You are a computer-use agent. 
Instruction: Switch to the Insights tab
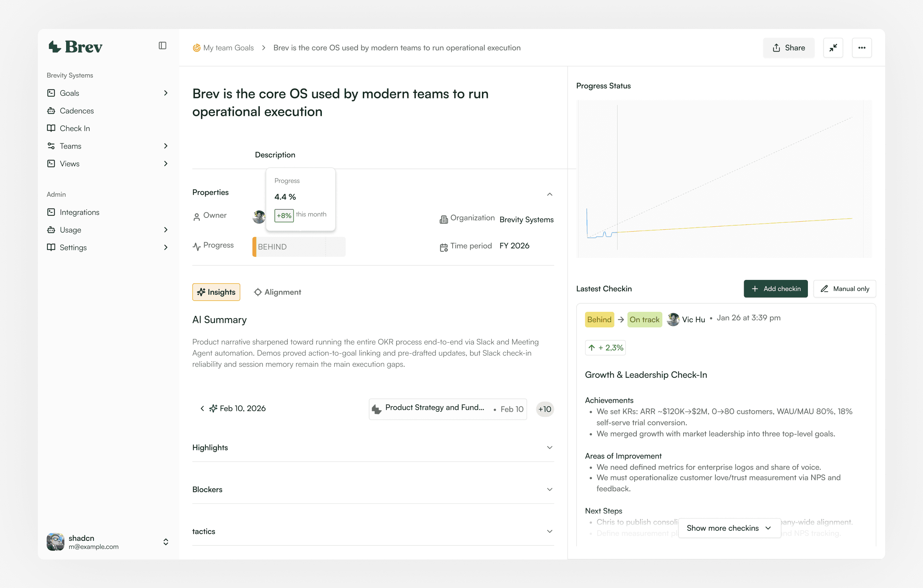[216, 292]
